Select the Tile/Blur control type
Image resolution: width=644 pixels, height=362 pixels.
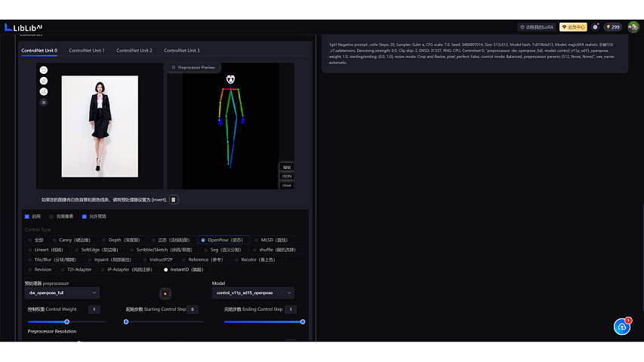click(x=54, y=259)
